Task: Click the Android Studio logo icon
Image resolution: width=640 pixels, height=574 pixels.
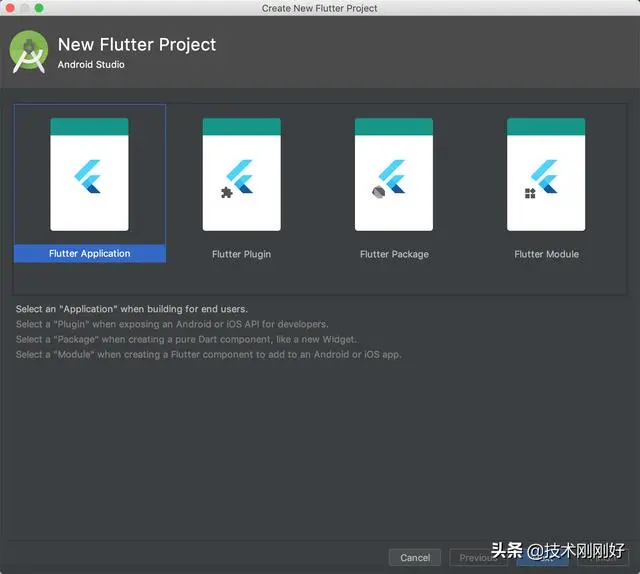Action: [29, 52]
